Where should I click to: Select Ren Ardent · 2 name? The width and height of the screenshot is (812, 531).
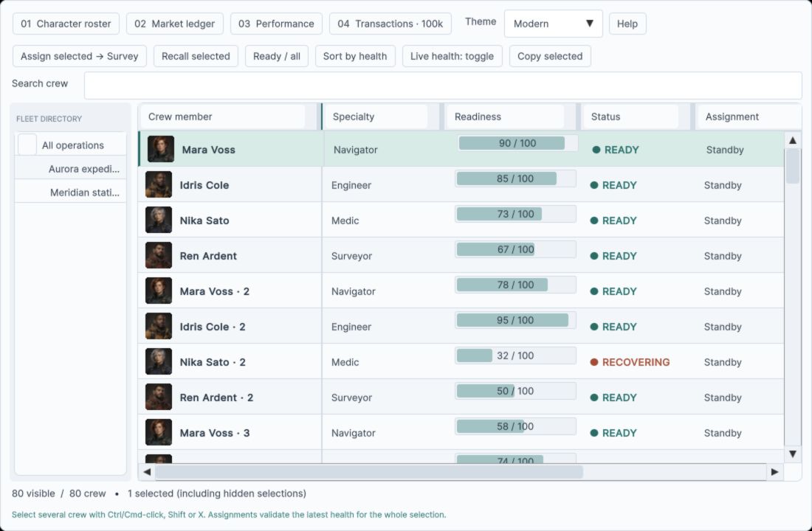coord(216,398)
